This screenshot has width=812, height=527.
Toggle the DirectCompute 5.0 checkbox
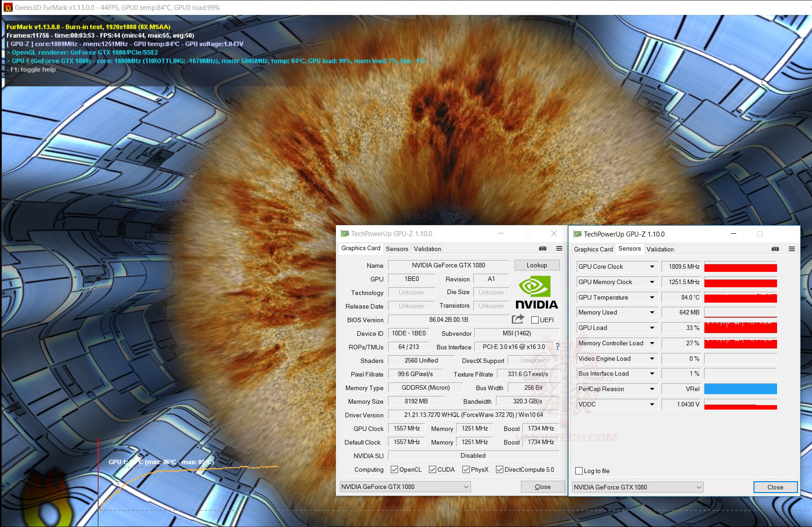coord(500,469)
